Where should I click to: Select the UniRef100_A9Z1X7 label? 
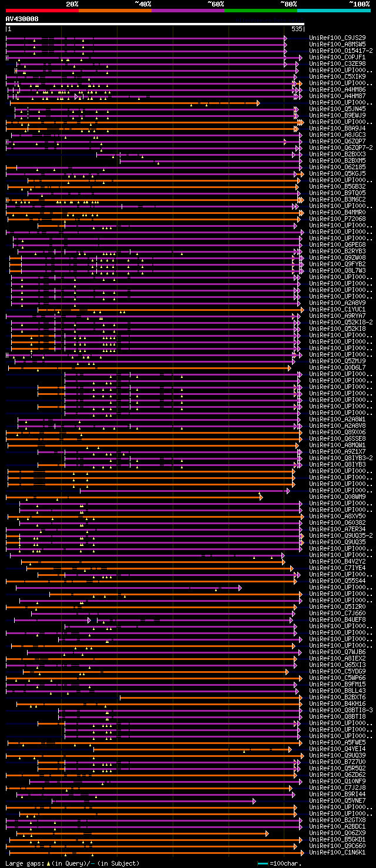click(x=337, y=451)
